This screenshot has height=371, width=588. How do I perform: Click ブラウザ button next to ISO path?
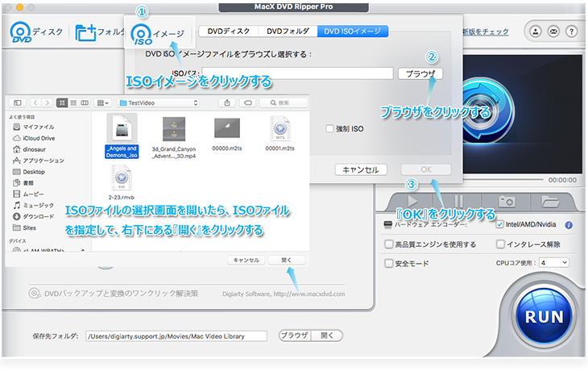420,73
